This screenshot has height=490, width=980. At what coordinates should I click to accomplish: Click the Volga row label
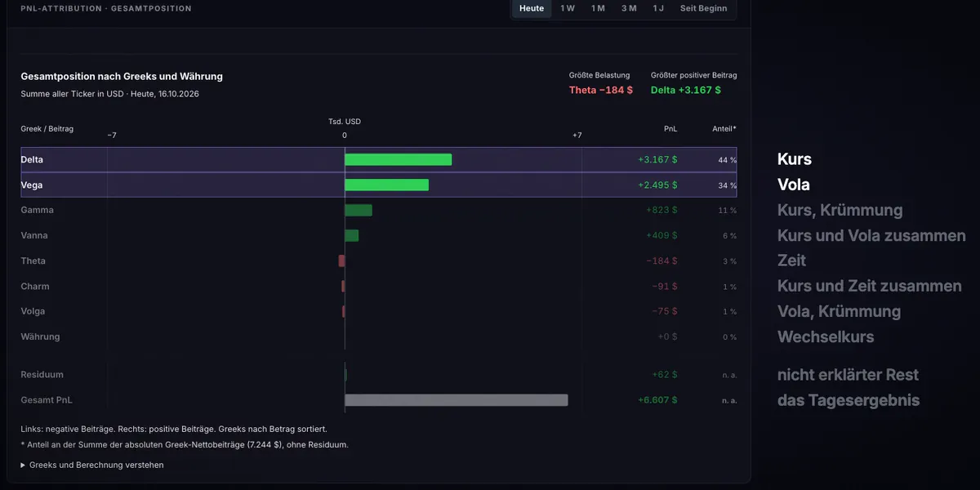tap(33, 311)
